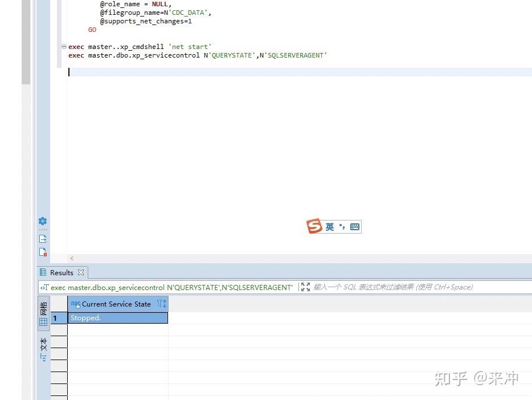Toggle the 文本 text presentation
Image resolution: width=532 pixels, height=400 pixels.
tap(43, 346)
